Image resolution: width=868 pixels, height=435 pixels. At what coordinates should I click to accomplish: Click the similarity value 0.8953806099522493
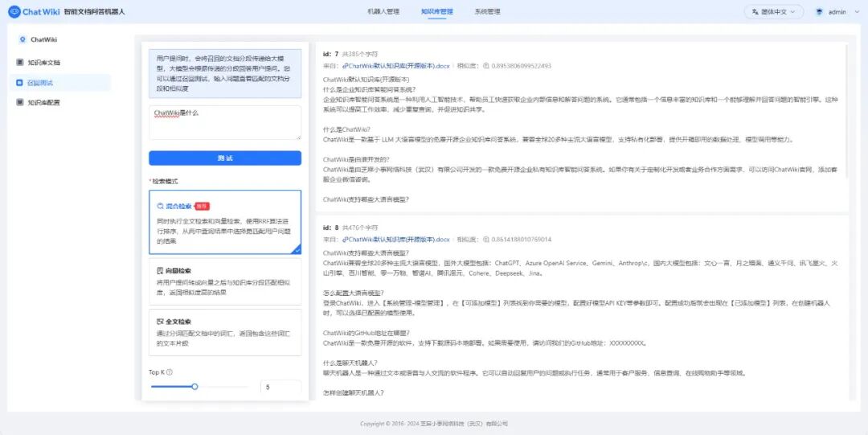pos(522,66)
